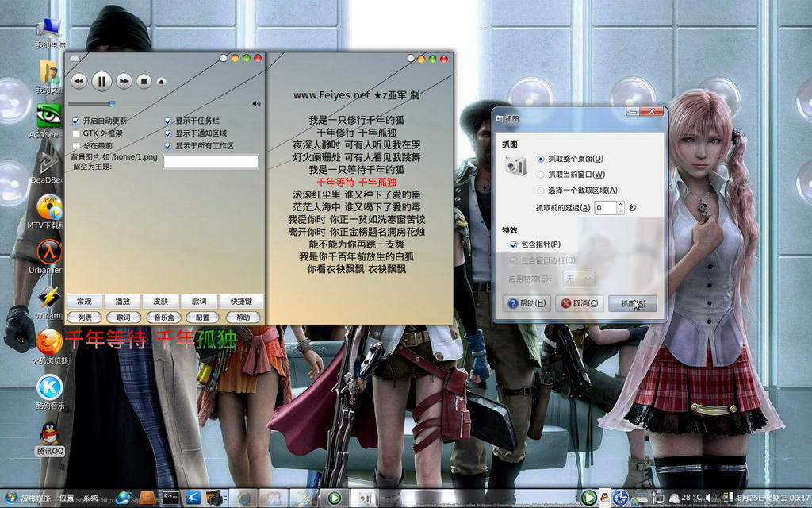Viewport: 812px width, 508px height.
Task: Toggle 包含指针 checkbox
Action: (514, 244)
